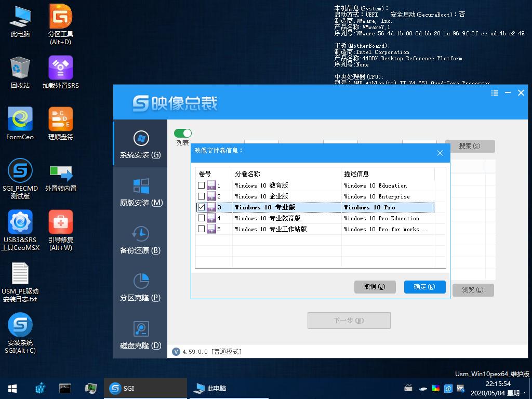The image size is (532, 399).
Task: Click the VMware Tools tray icon
Action: pyautogui.click(x=461, y=388)
